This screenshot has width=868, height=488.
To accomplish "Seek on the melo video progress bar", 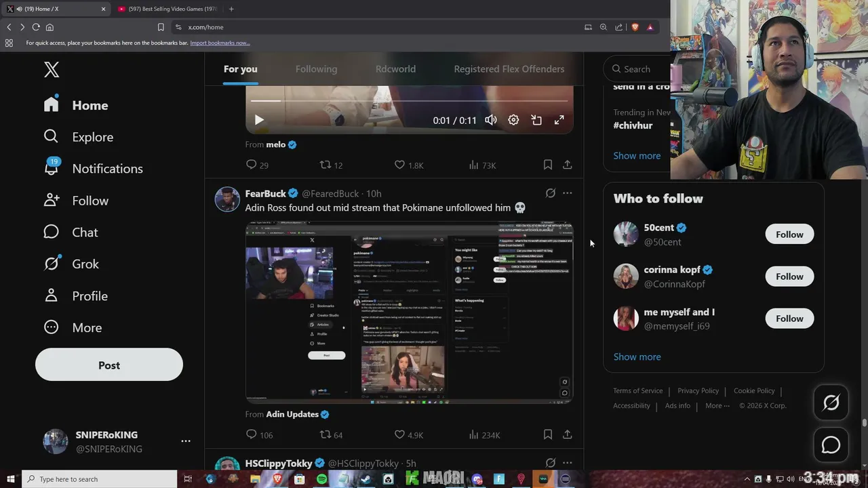I will click(x=409, y=100).
